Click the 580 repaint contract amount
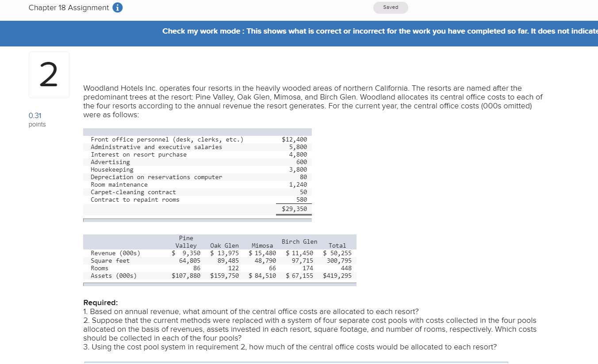 (x=302, y=199)
